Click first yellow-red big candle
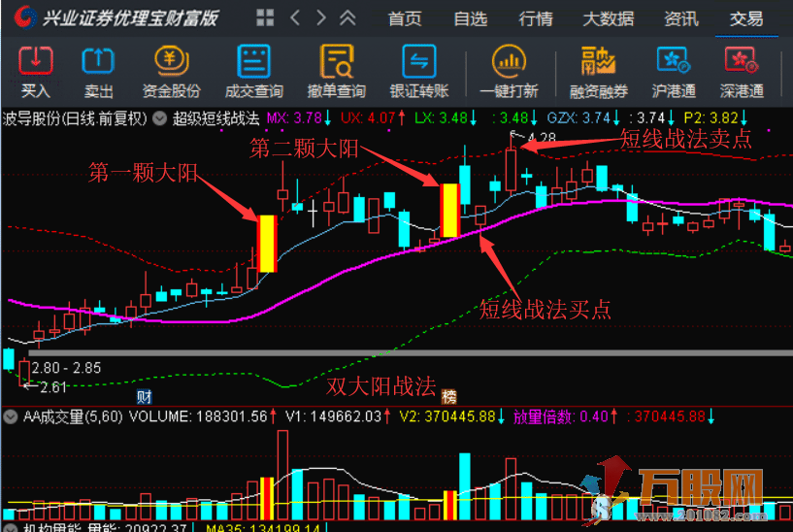Image resolution: width=793 pixels, height=532 pixels. tap(267, 244)
